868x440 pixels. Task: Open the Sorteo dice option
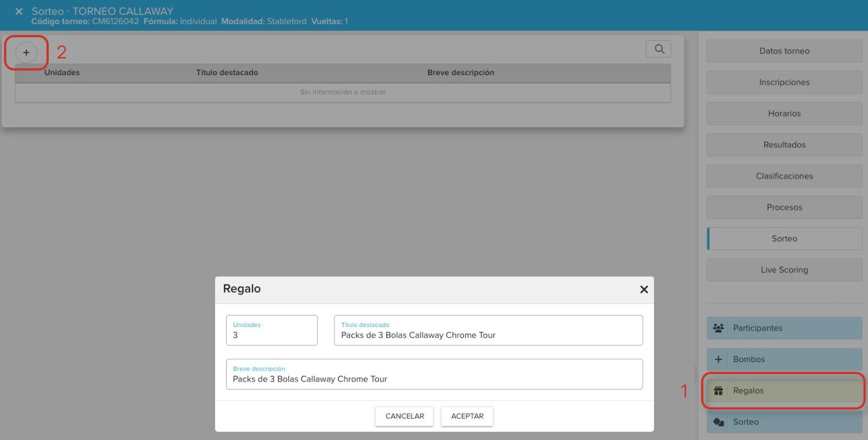pyautogui.click(x=784, y=422)
